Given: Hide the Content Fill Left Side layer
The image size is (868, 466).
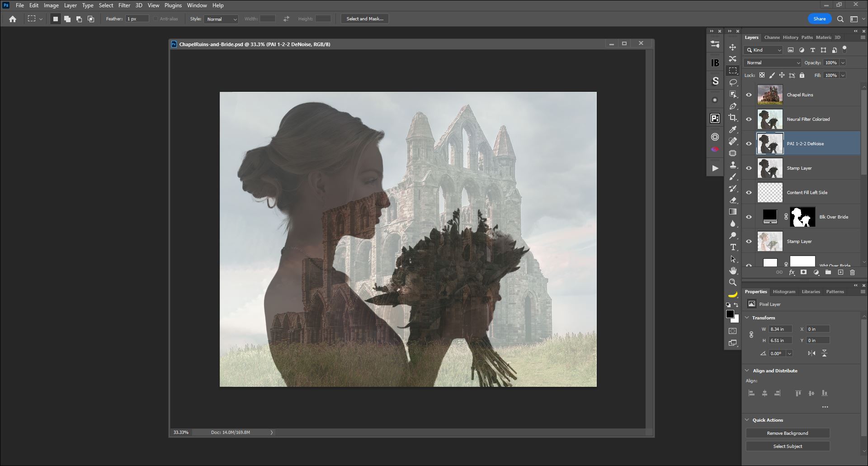Looking at the screenshot, I should click(749, 193).
